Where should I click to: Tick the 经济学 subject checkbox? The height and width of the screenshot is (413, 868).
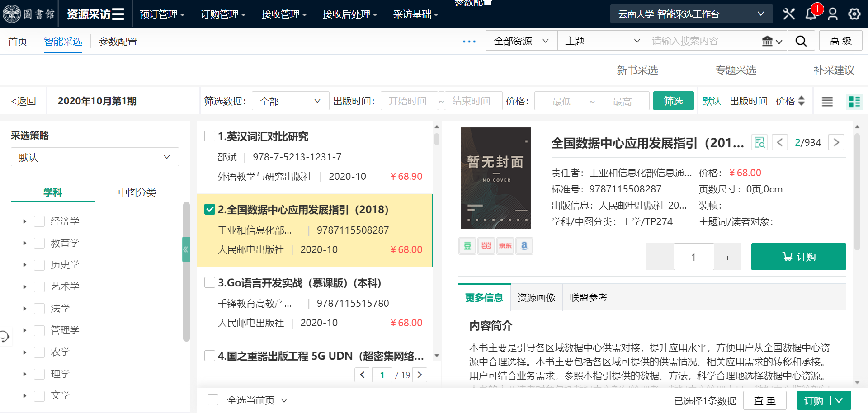[39, 221]
